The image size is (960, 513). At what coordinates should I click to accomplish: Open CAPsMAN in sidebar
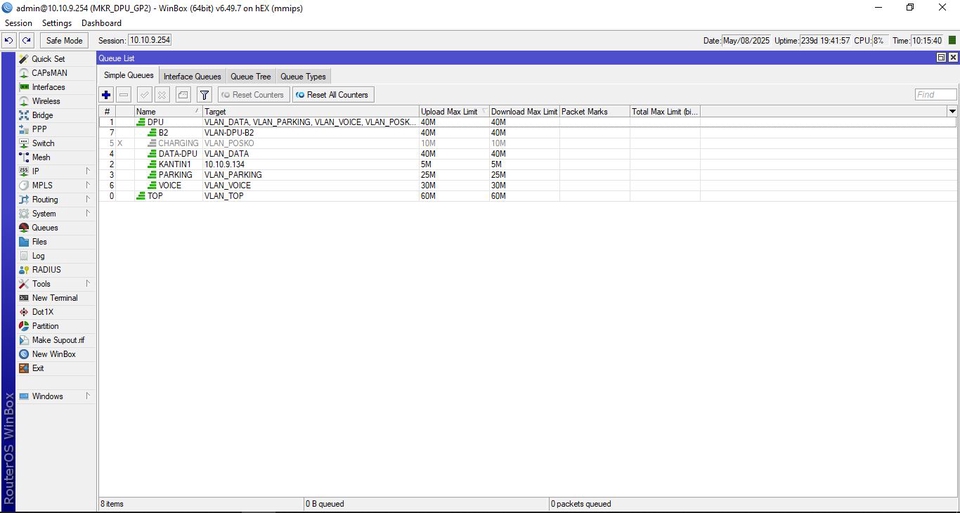click(56, 73)
